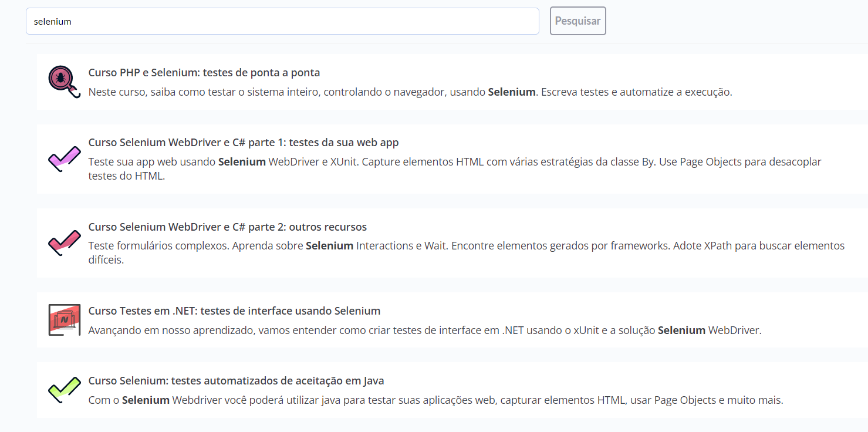868x432 pixels.
Task: Click the red .NET screen icon of Testes em .NET course
Action: [64, 320]
